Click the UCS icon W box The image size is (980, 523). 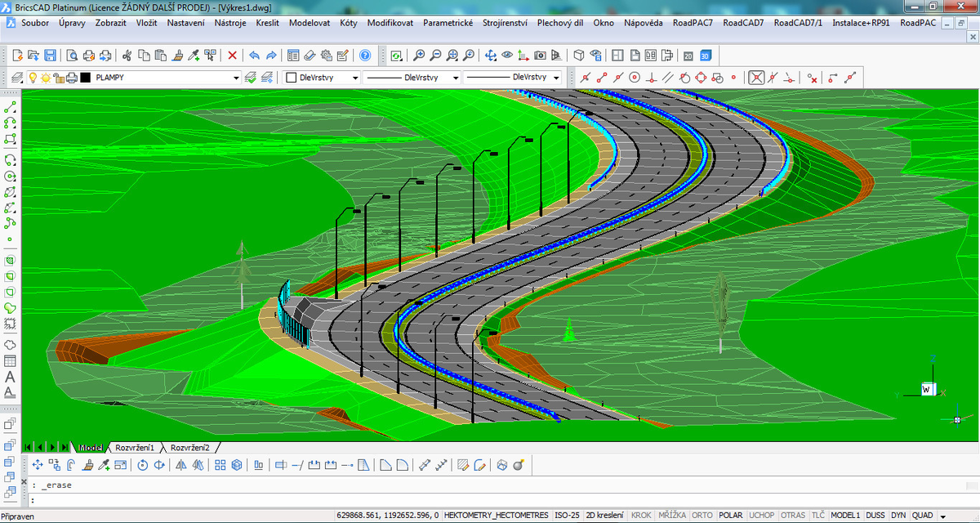(927, 388)
